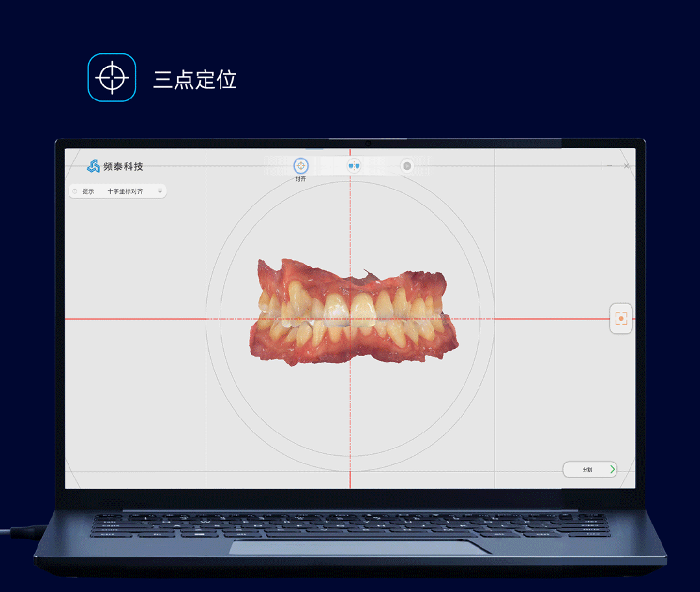Click the 提示 label in the hint bar
Viewport: 700px width, 592px height.
(89, 191)
